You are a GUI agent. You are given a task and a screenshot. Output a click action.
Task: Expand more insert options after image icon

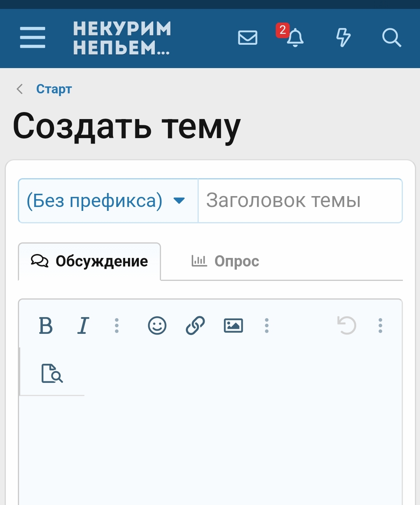(267, 326)
